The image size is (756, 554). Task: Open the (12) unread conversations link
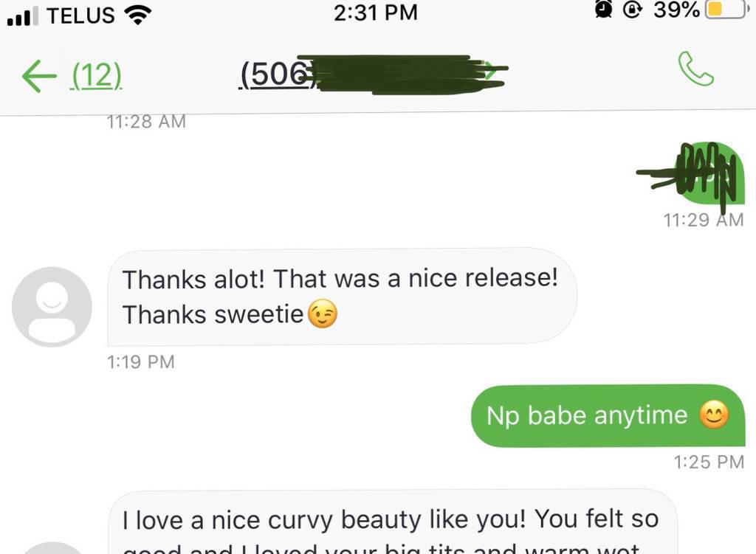coord(97,76)
